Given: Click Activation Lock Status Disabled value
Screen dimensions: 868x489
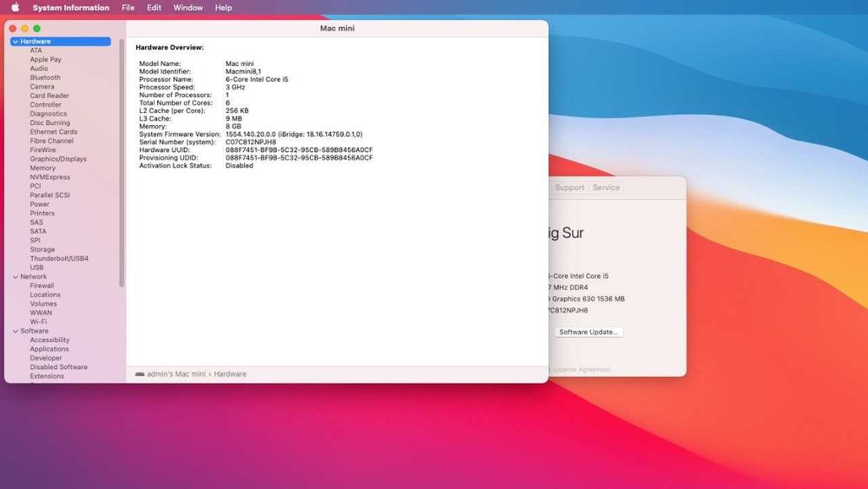Looking at the screenshot, I should [240, 166].
